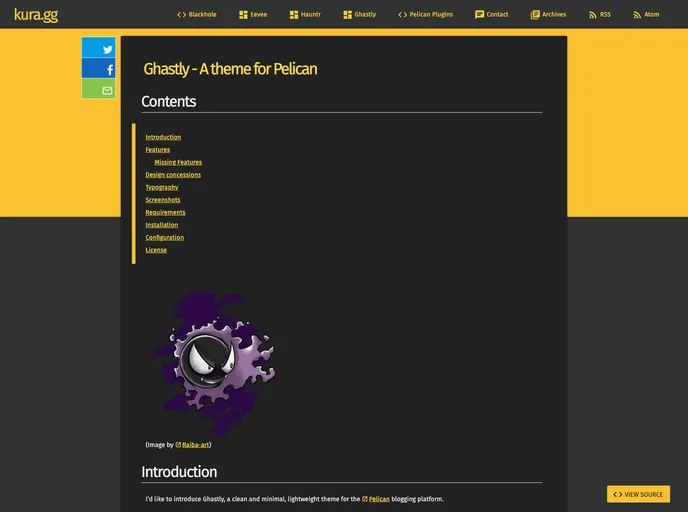Open the Eevee nav item
This screenshot has width=688, height=512.
click(253, 14)
